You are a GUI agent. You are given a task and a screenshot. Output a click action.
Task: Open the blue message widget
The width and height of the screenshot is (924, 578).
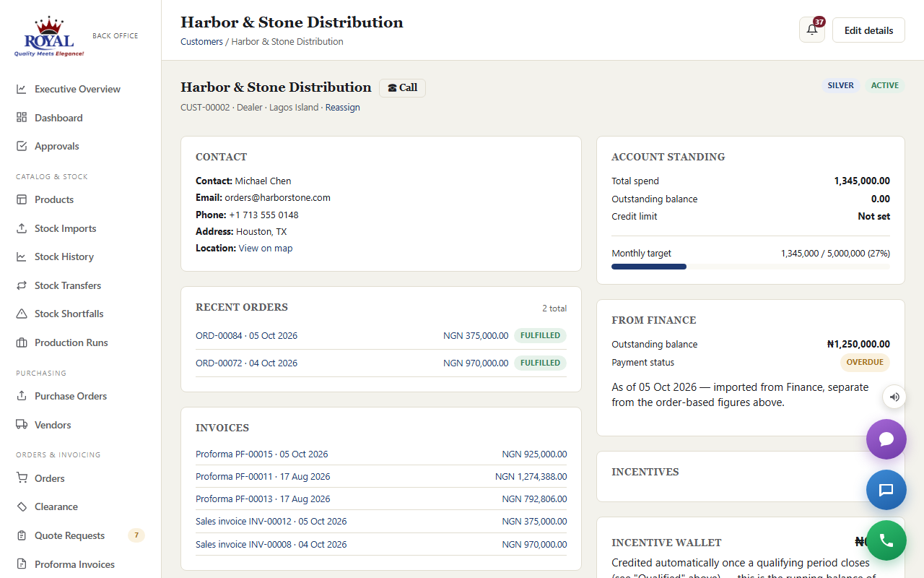tap(886, 490)
